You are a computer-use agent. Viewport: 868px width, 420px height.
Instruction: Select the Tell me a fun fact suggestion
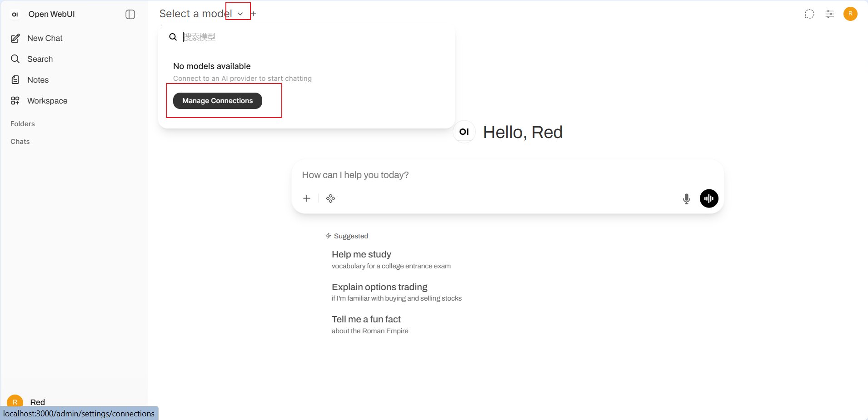[370, 325]
